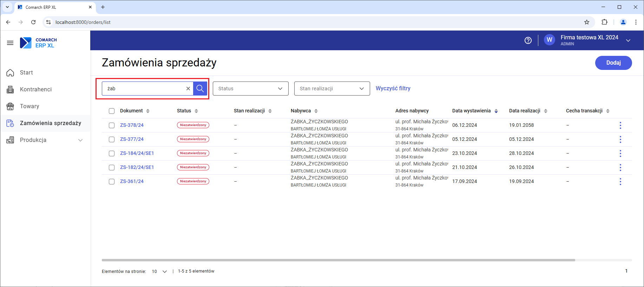Go to page 1 in pagination
Screen dimensions: 644x287
point(626,271)
